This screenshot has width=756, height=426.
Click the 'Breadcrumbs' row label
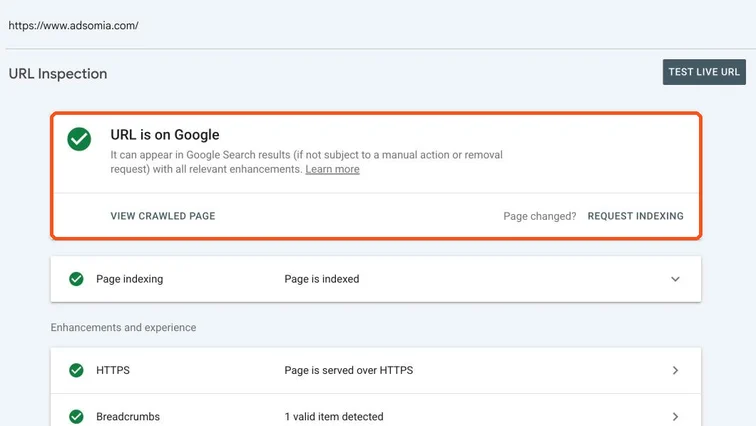128,416
